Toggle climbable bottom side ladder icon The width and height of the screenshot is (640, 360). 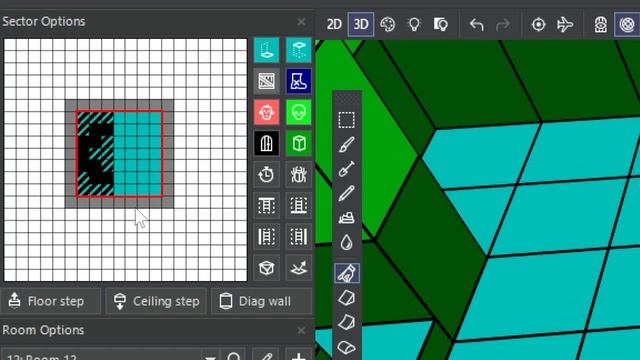coord(299,206)
